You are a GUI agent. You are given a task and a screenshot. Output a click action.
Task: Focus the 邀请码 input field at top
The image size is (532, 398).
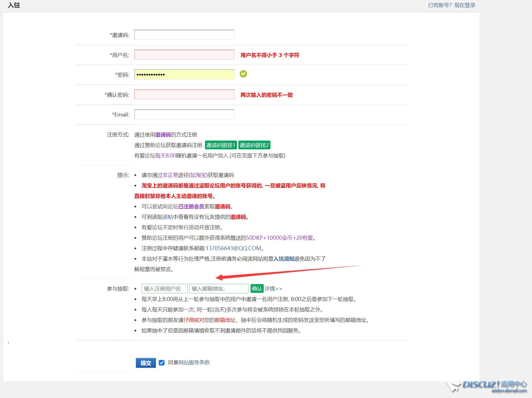click(x=184, y=35)
